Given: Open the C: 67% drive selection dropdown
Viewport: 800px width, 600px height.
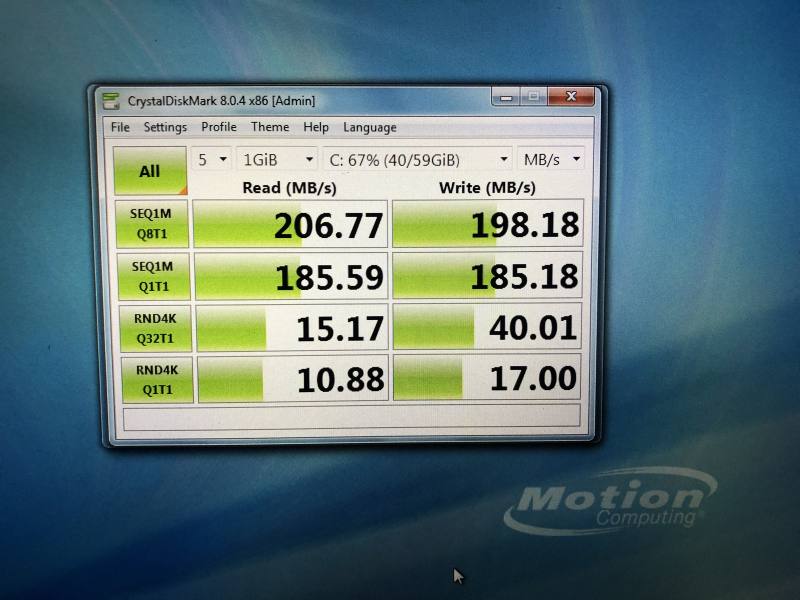Looking at the screenshot, I should (x=417, y=160).
